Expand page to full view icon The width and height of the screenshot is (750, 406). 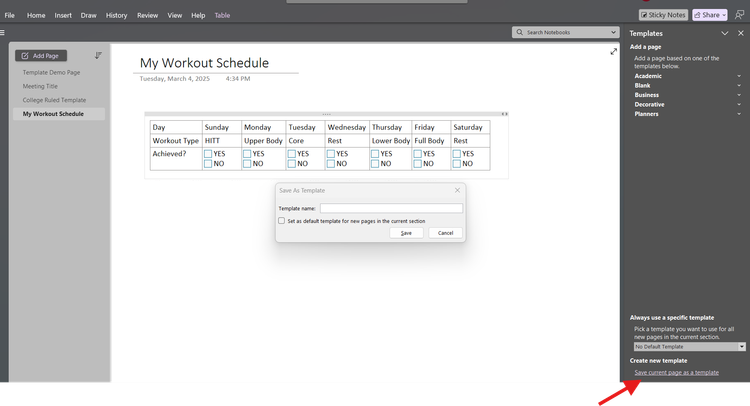(613, 52)
